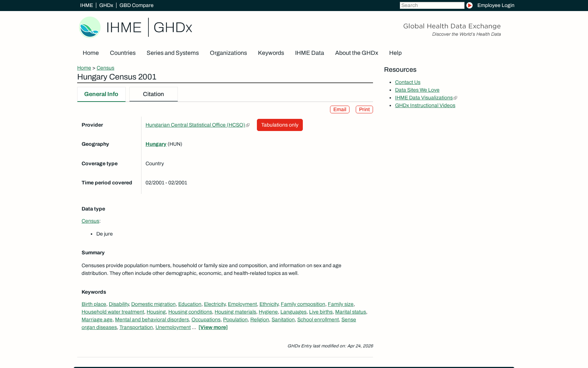Screen dimensions: 588x368
Task: Open the Housing conditions keyword
Action: coord(190,312)
